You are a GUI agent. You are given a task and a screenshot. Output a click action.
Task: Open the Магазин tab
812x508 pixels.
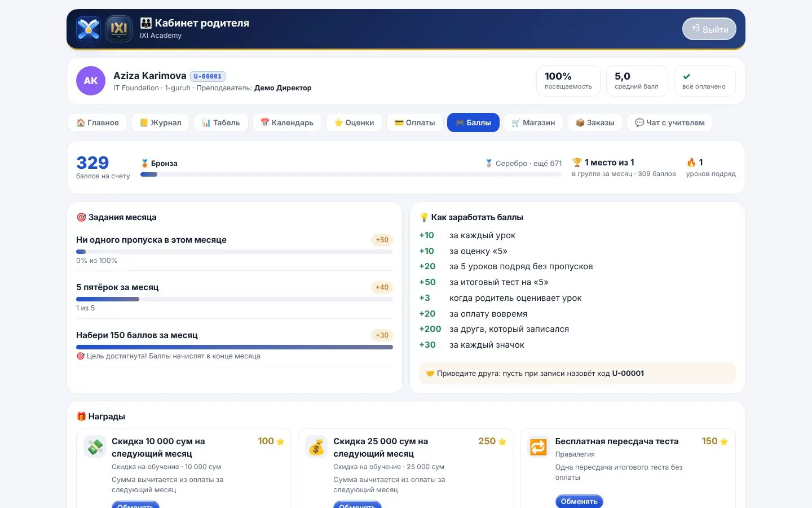[x=533, y=122]
